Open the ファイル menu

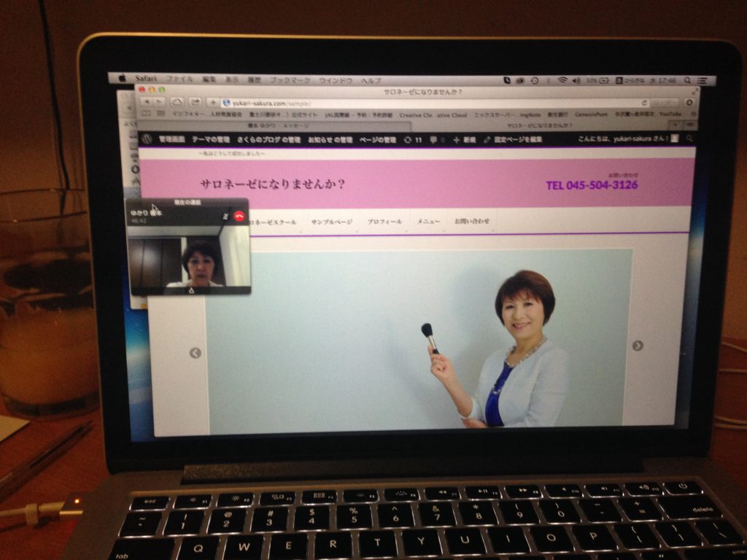click(x=179, y=79)
